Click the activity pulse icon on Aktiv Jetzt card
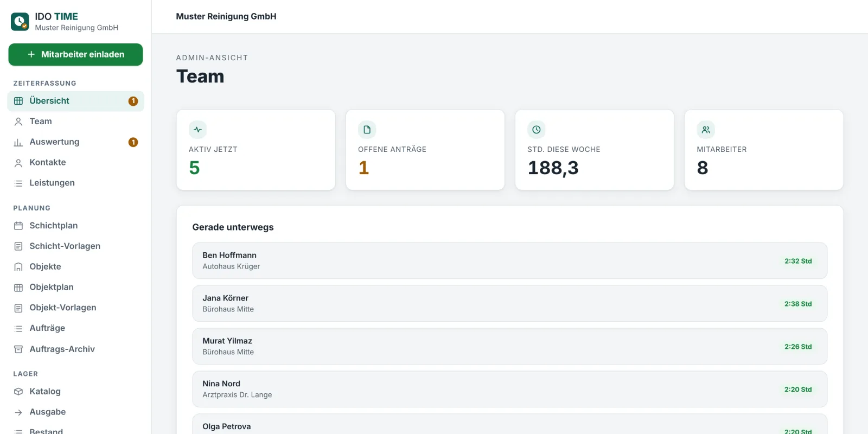This screenshot has width=868, height=434. (198, 130)
